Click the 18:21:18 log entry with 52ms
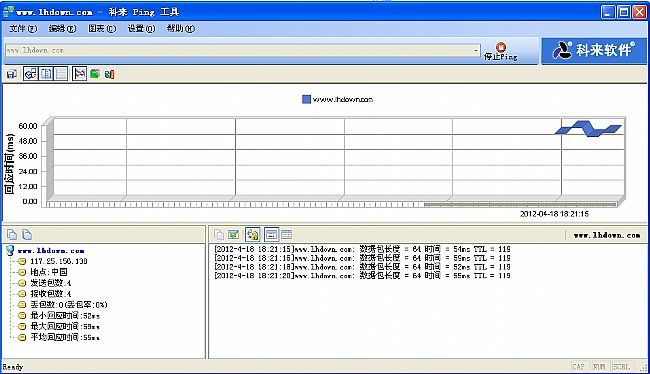 (x=362, y=267)
